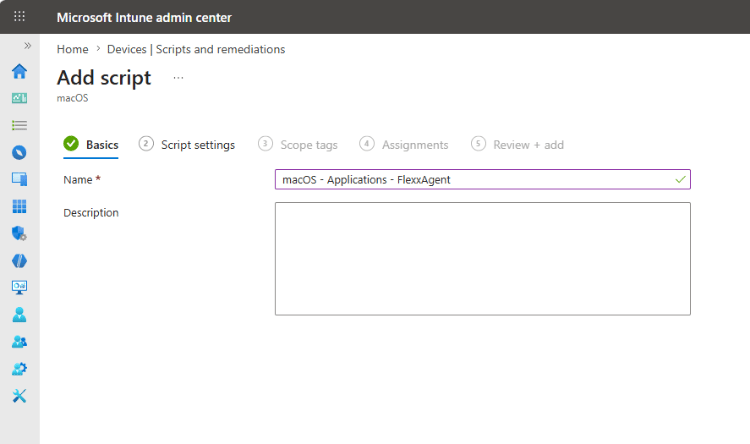Switch to Review + add step
Image resolution: width=750 pixels, height=444 pixels.
pos(517,144)
